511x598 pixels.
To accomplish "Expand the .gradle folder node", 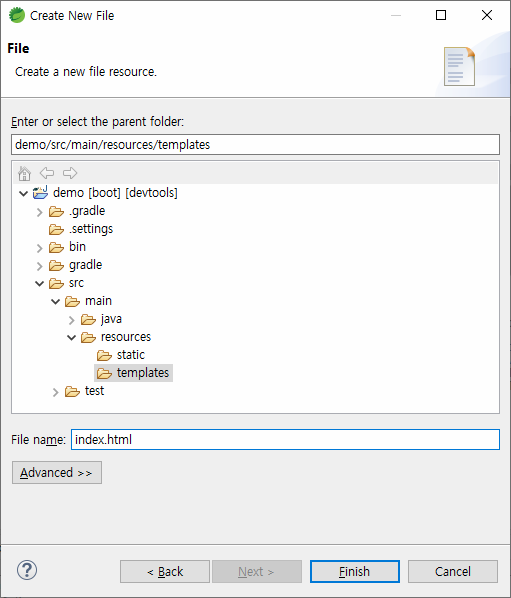I will [x=39, y=212].
